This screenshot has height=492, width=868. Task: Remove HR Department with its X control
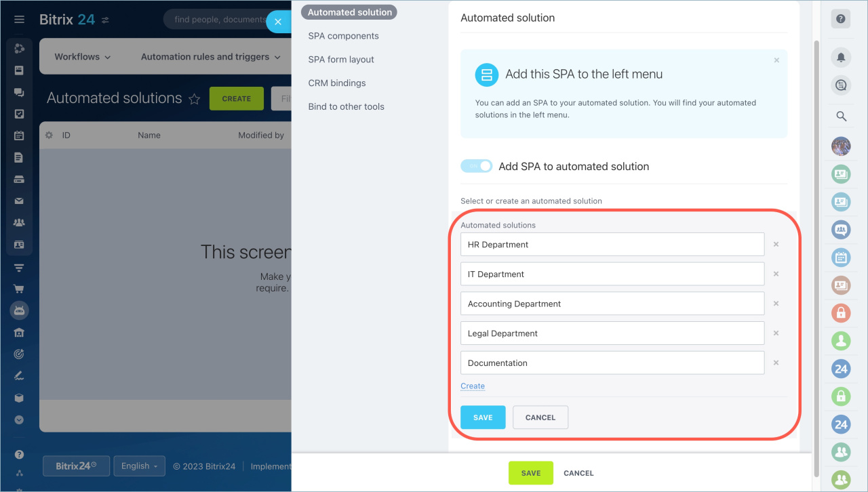point(776,244)
